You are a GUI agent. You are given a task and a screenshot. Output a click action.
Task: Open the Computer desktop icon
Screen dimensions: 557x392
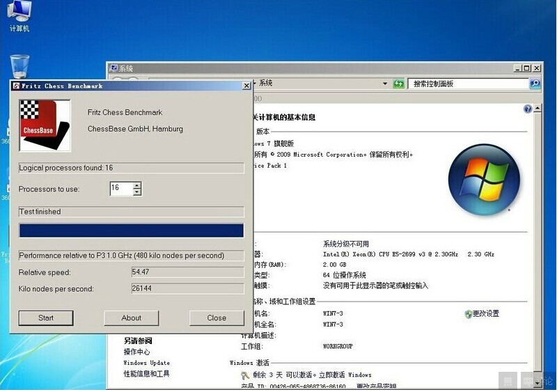click(x=19, y=16)
